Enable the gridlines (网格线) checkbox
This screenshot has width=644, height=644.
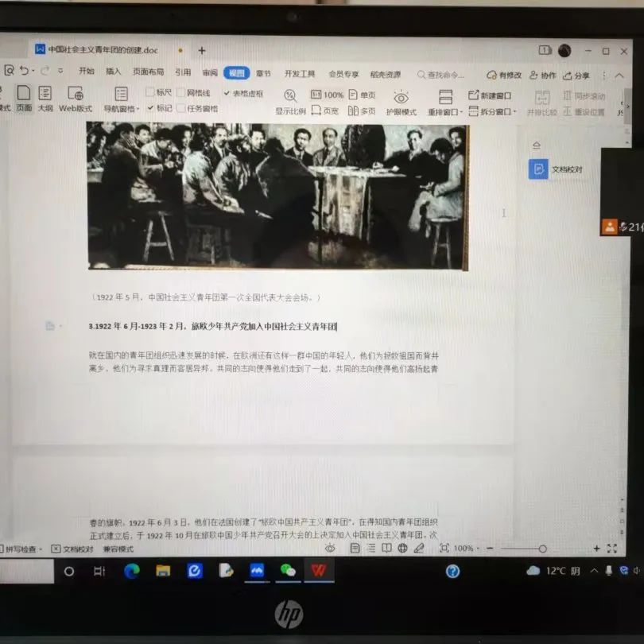click(x=181, y=93)
